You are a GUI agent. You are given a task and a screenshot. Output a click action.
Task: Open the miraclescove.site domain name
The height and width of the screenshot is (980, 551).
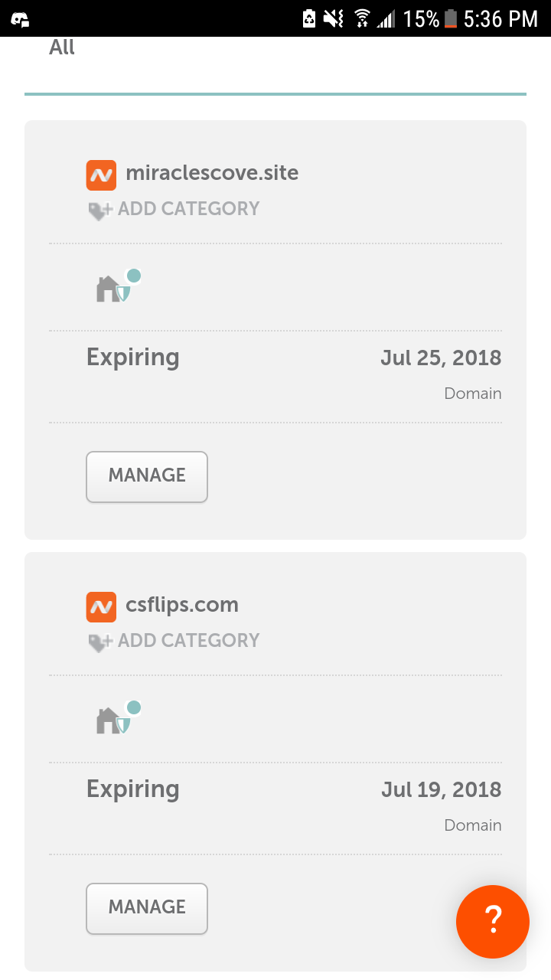(x=212, y=173)
